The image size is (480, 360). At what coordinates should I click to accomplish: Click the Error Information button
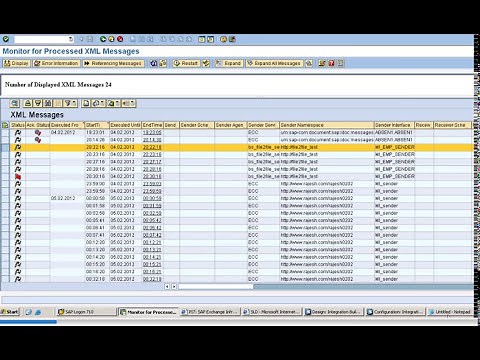56,63
